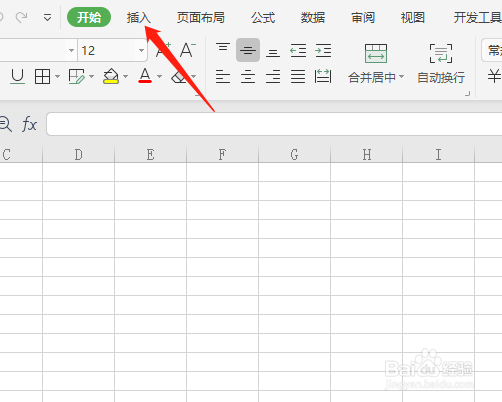Select column H header
This screenshot has height=402, width=502.
(x=367, y=154)
